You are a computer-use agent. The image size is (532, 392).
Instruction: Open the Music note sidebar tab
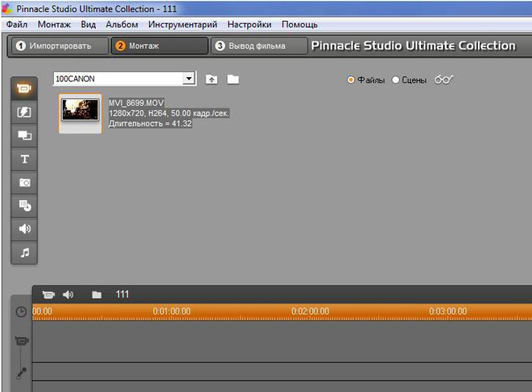[x=24, y=252]
